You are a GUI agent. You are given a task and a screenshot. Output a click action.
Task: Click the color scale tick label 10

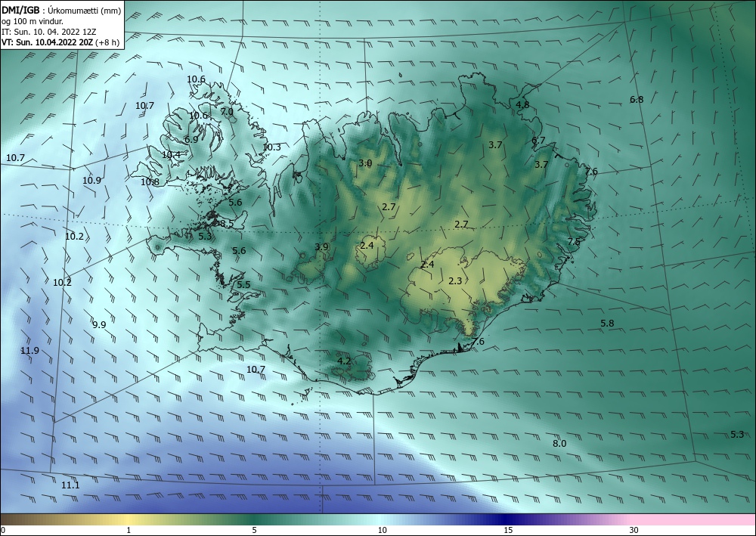pyautogui.click(x=382, y=530)
